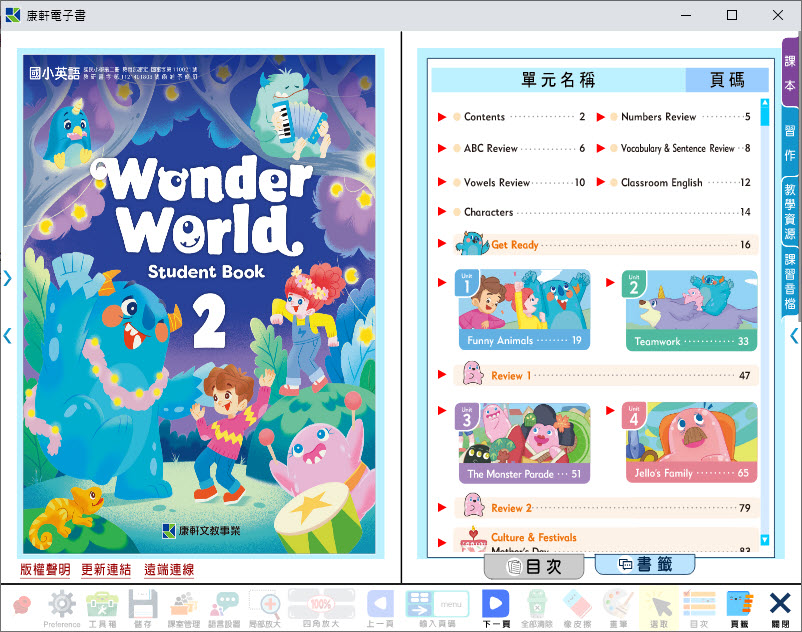Collapse the right side panel chevron

[x=794, y=336]
